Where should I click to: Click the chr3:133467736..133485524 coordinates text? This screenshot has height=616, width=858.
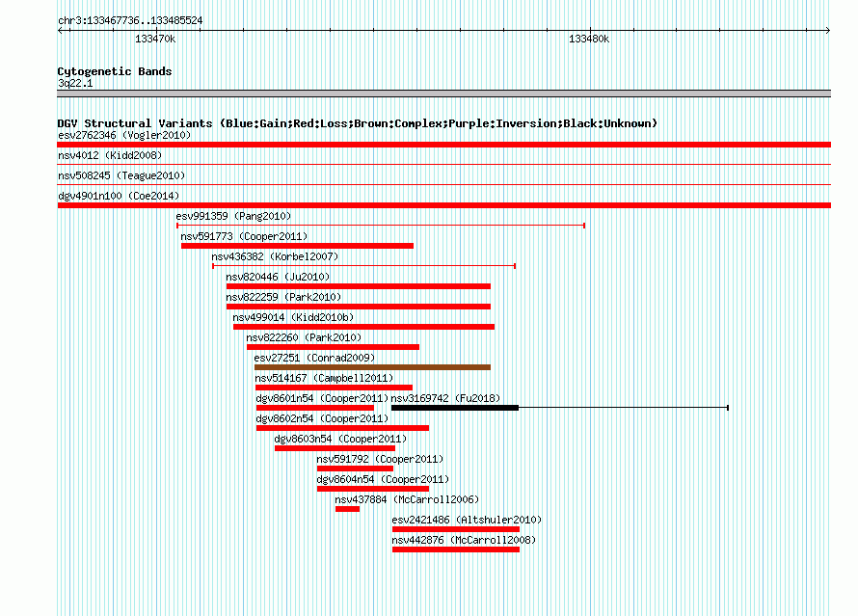coord(130,21)
